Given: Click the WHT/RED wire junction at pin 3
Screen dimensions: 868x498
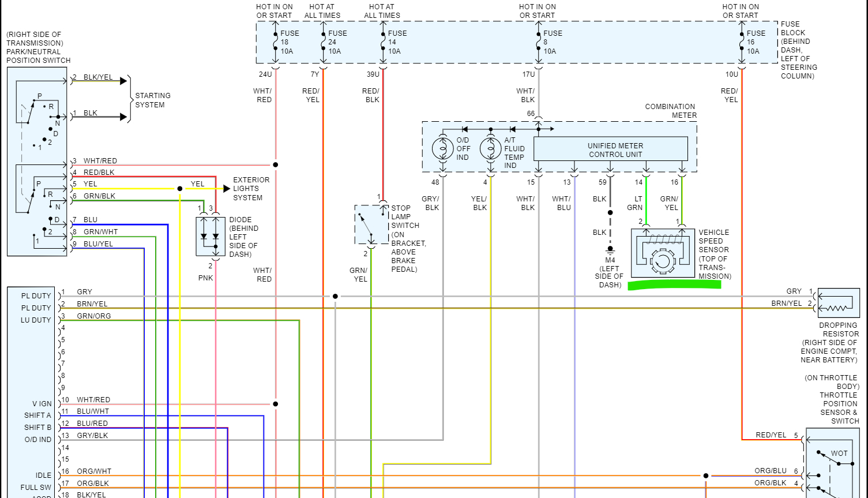Looking at the screenshot, I should coord(276,164).
